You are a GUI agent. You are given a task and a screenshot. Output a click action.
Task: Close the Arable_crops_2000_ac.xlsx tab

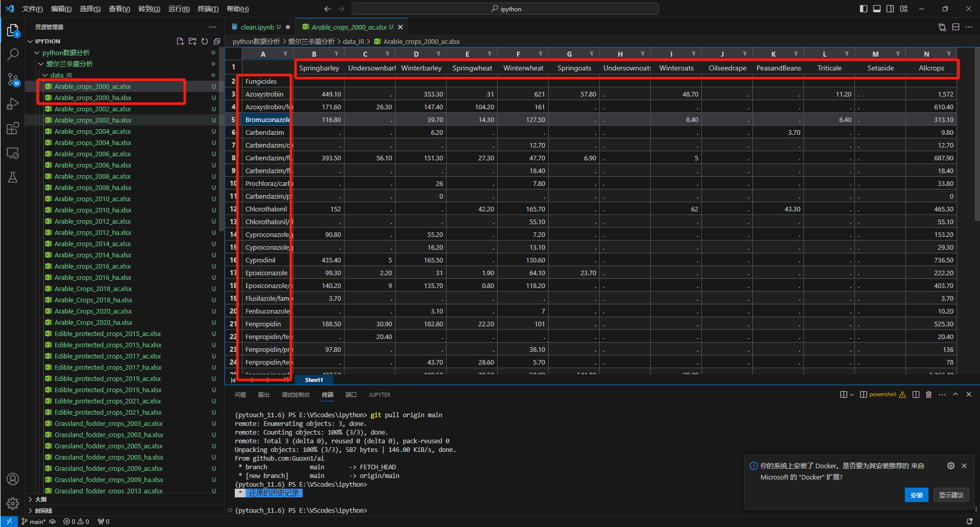pos(400,27)
